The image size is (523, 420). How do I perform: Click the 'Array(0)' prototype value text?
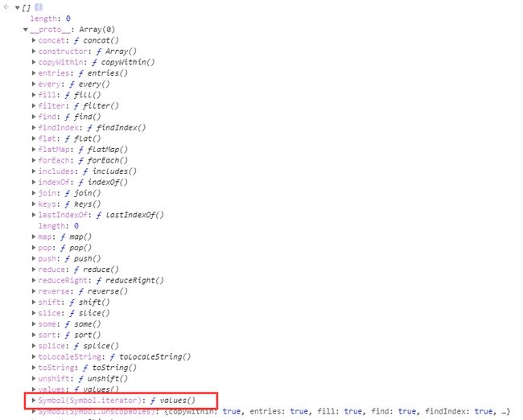click(97, 30)
